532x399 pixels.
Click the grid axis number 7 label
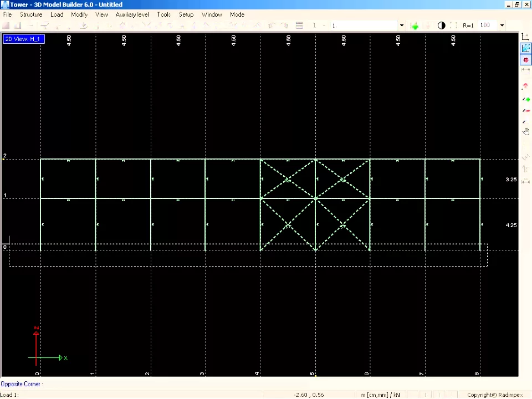click(421, 374)
